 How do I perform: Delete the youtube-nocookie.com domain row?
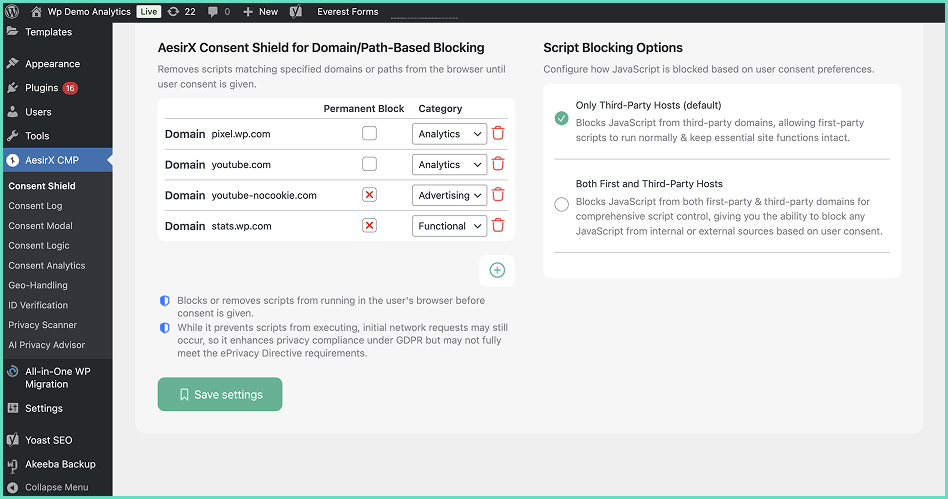(x=498, y=195)
